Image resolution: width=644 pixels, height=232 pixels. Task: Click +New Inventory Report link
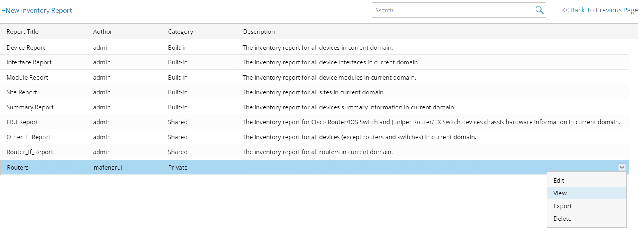[37, 10]
